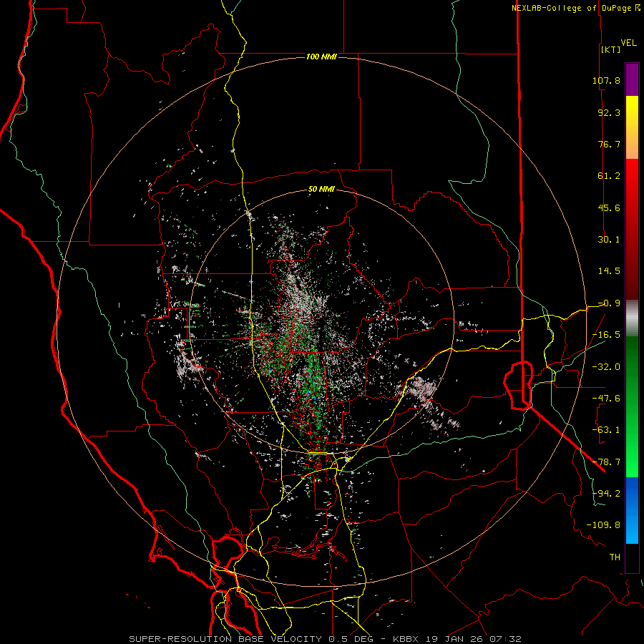The height and width of the screenshot is (644, 644).
Task: Click the [KT] units label
Action: coord(611,49)
